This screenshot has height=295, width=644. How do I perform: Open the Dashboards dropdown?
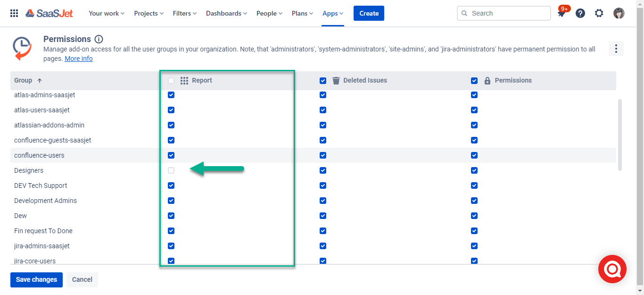tap(226, 13)
